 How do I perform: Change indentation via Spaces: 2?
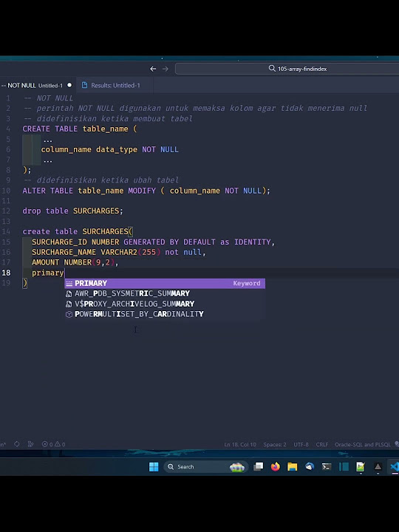pyautogui.click(x=274, y=445)
